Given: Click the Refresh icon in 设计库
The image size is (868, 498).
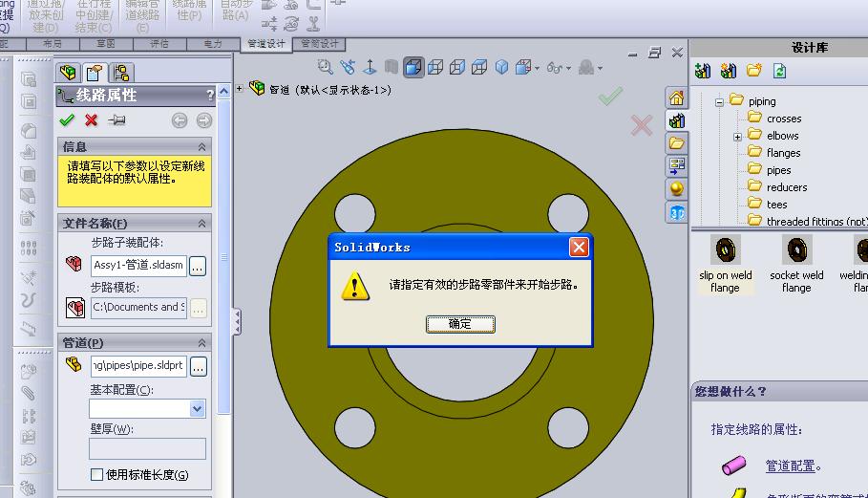Looking at the screenshot, I should [779, 71].
